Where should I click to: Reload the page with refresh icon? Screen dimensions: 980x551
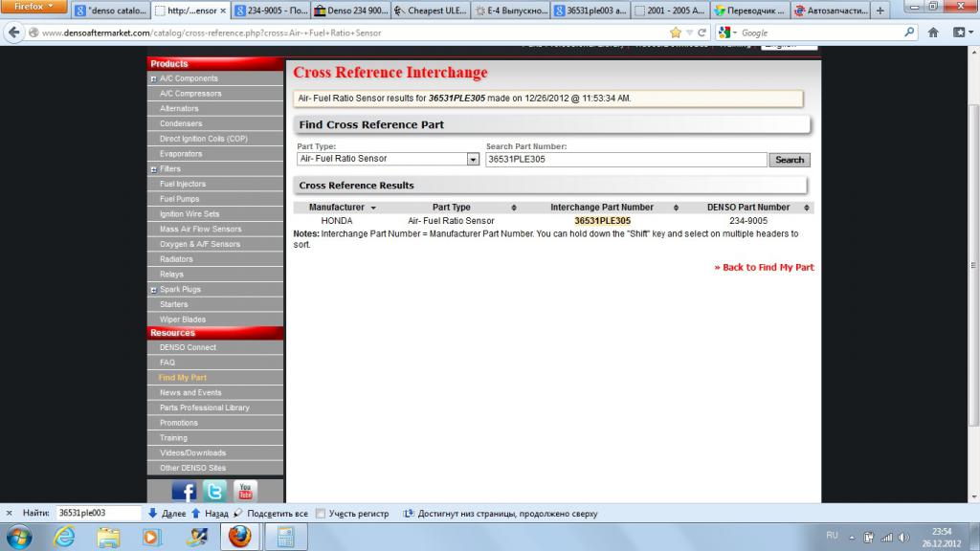pyautogui.click(x=702, y=33)
